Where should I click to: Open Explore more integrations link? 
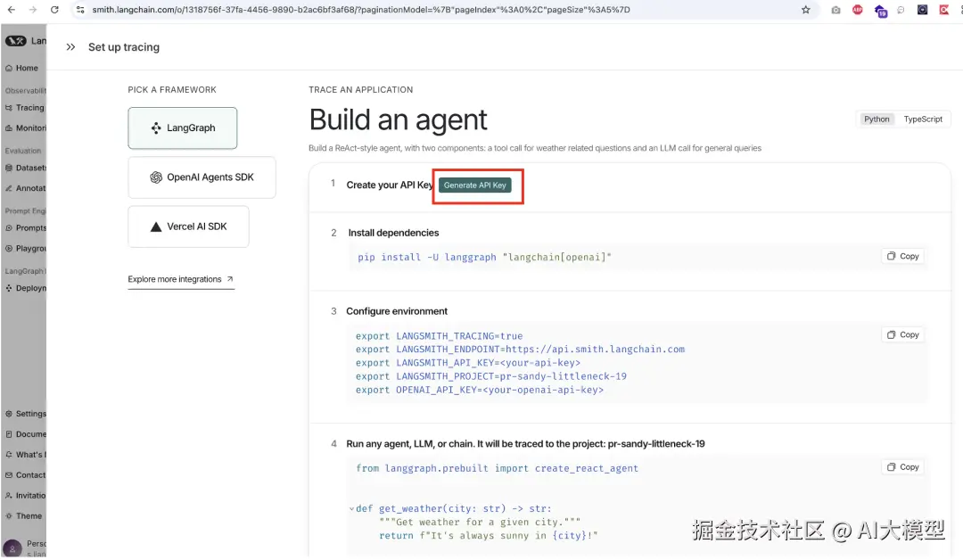[x=180, y=279]
